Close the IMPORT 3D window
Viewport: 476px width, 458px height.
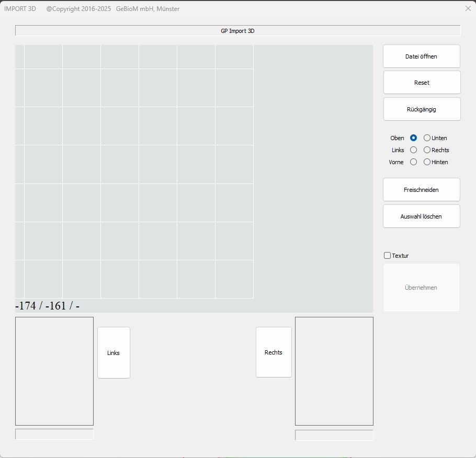468,8
